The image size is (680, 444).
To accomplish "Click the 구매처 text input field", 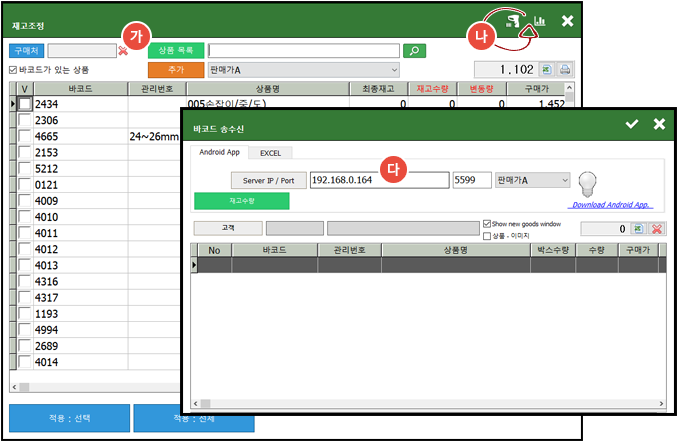I will 82,51.
